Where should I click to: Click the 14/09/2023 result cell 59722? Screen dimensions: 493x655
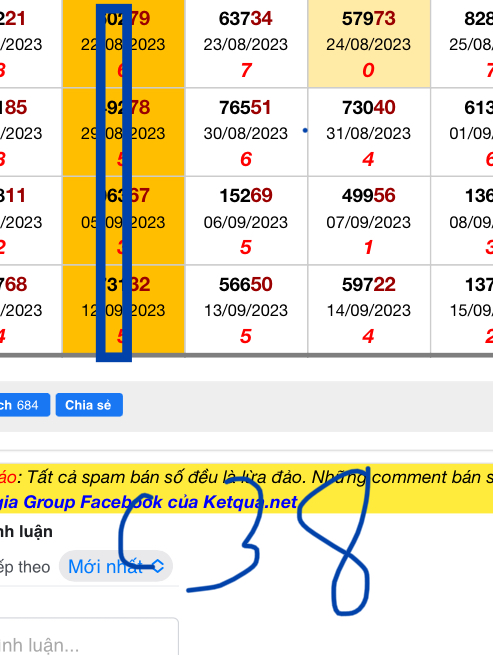click(x=369, y=310)
